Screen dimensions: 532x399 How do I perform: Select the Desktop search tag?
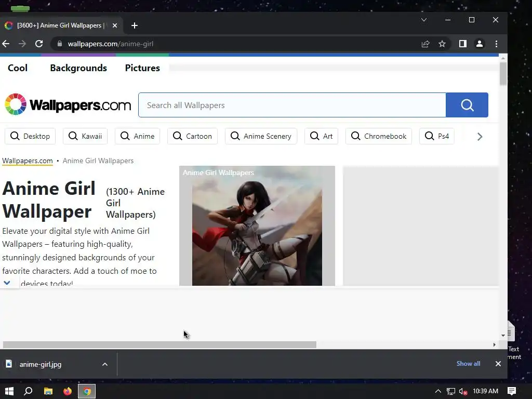(30, 136)
